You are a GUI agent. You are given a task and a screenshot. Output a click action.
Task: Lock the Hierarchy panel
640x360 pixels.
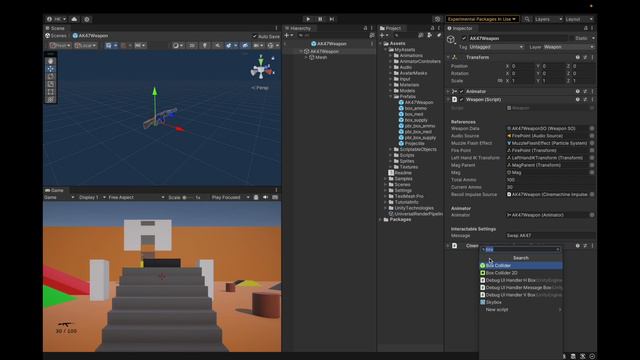pos(365,28)
